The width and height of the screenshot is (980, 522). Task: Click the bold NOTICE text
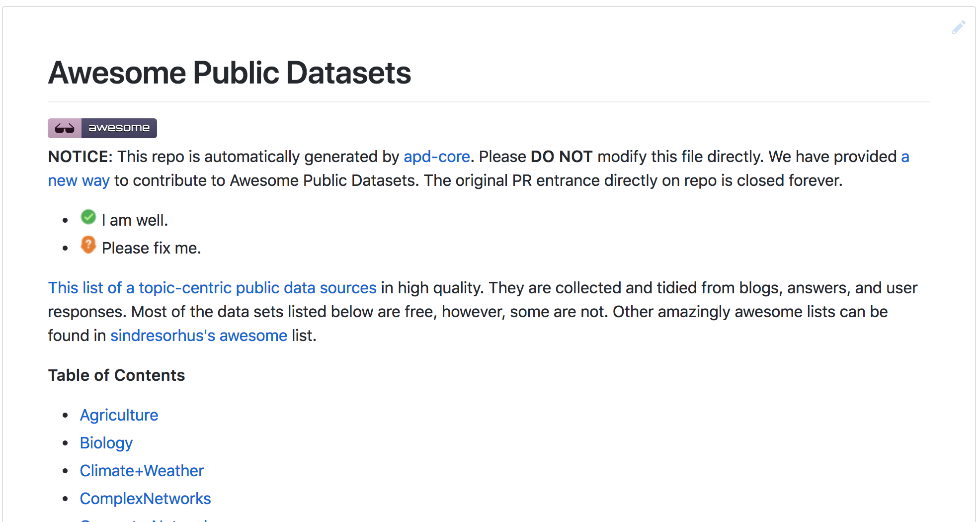[x=81, y=157]
